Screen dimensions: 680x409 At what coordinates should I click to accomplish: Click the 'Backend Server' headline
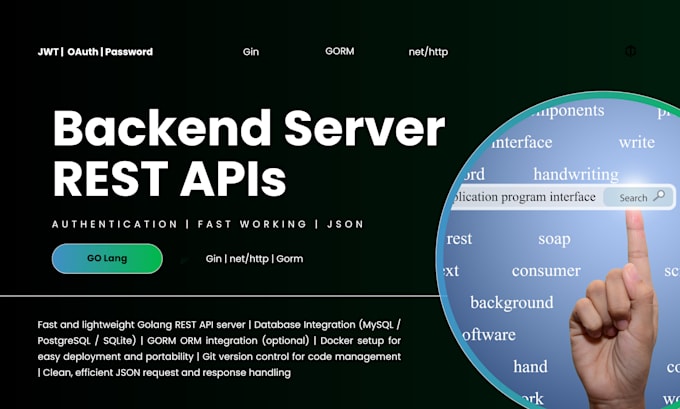248,128
